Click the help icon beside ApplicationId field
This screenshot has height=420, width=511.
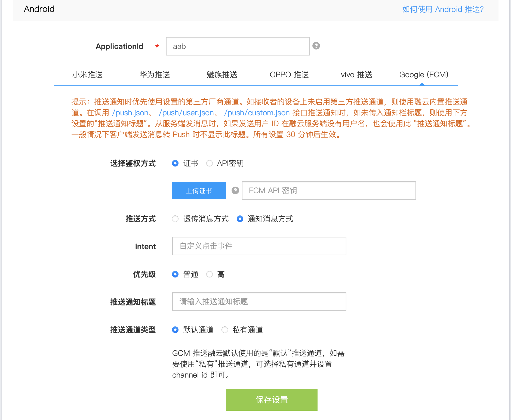(x=316, y=46)
